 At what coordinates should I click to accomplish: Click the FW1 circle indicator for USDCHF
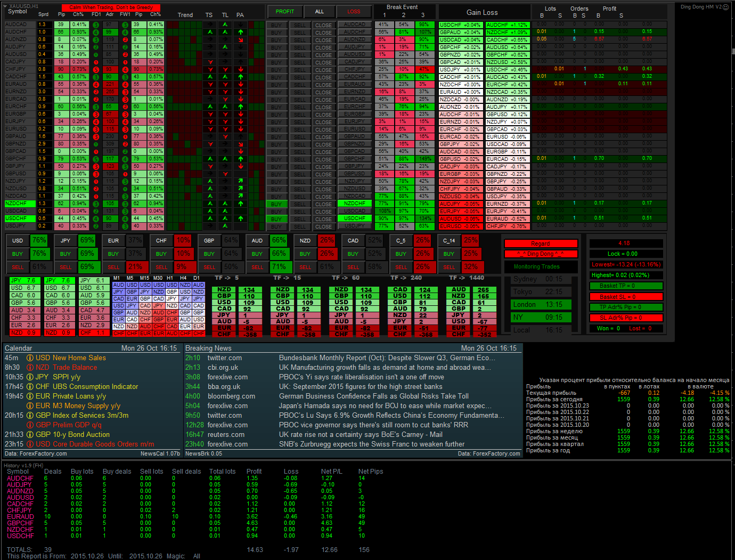pyautogui.click(x=125, y=218)
